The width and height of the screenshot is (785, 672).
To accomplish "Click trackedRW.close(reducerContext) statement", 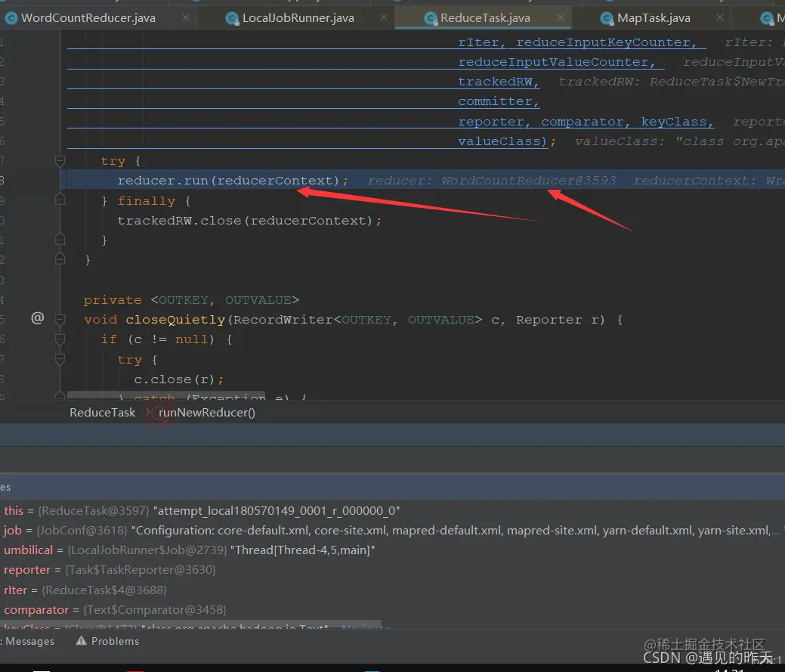I will pyautogui.click(x=249, y=221).
